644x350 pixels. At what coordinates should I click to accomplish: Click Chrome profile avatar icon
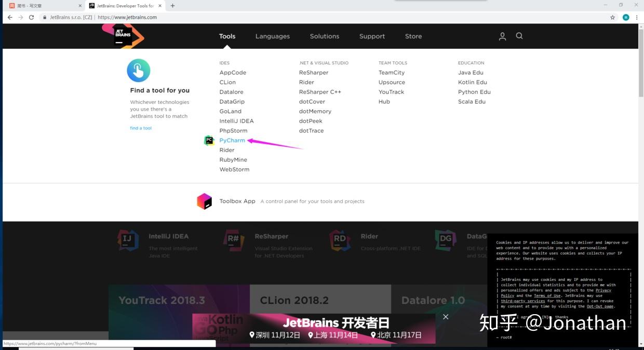(x=626, y=17)
